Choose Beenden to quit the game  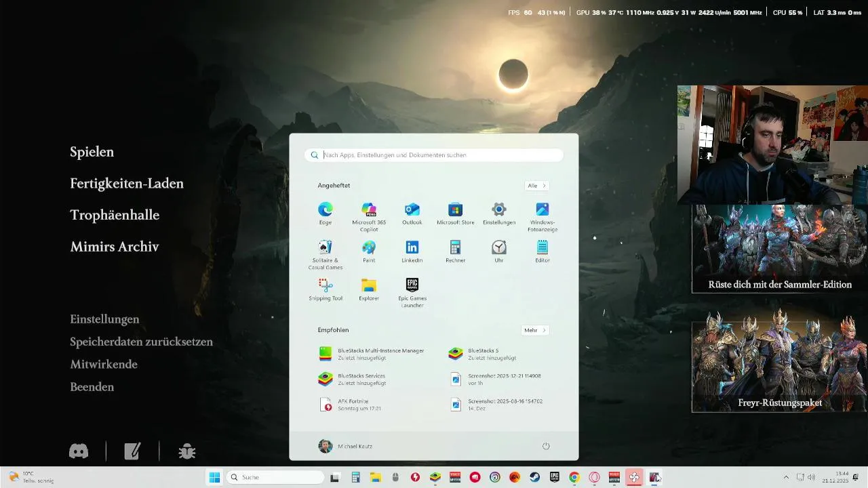(92, 387)
